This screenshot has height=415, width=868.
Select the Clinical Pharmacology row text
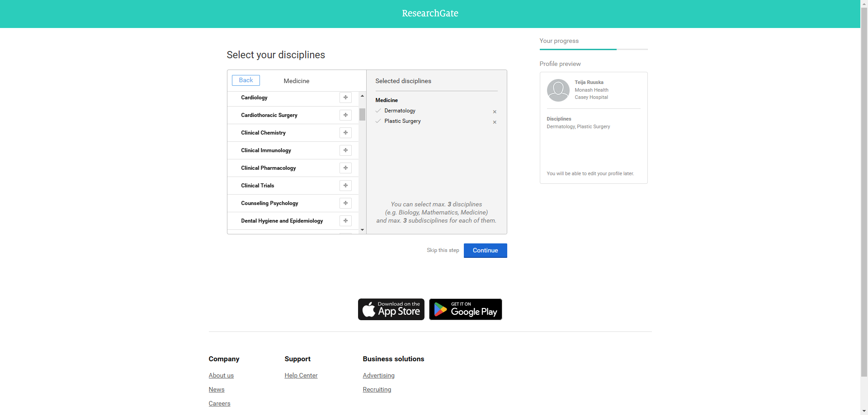(x=269, y=168)
